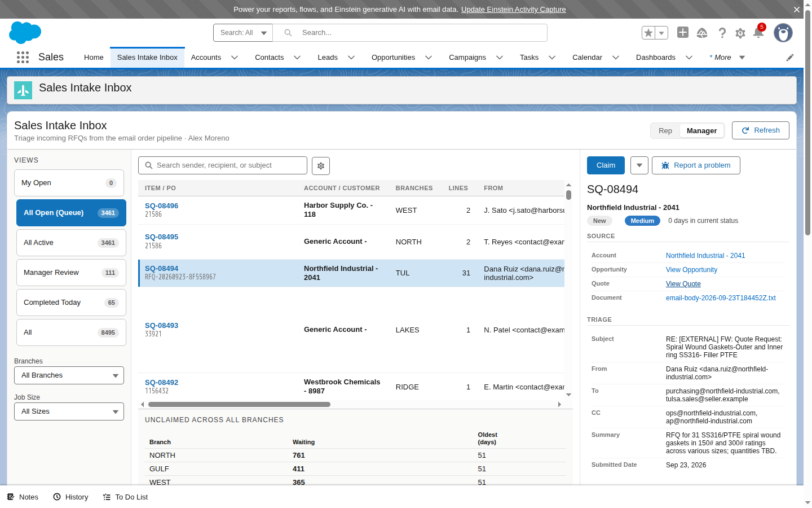Click the horizontal scrollbar of the item list

click(239, 405)
